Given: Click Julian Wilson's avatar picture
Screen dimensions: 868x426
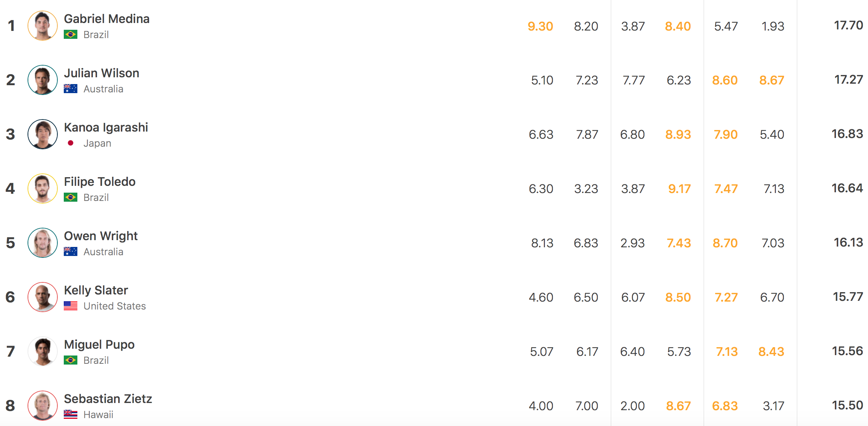Looking at the screenshot, I should pos(43,80).
